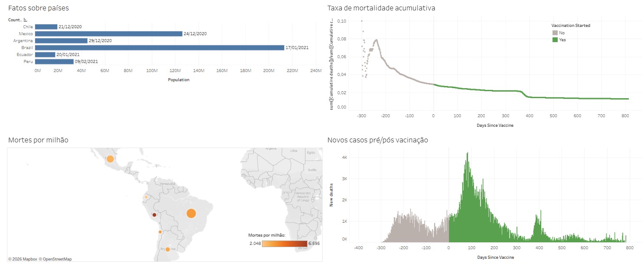
Task: Click the dark red Peru circle on the map
Action: [x=154, y=214]
